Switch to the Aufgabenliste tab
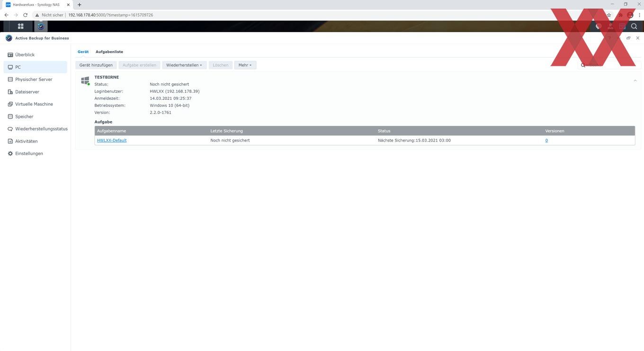644x351 pixels. pos(109,52)
